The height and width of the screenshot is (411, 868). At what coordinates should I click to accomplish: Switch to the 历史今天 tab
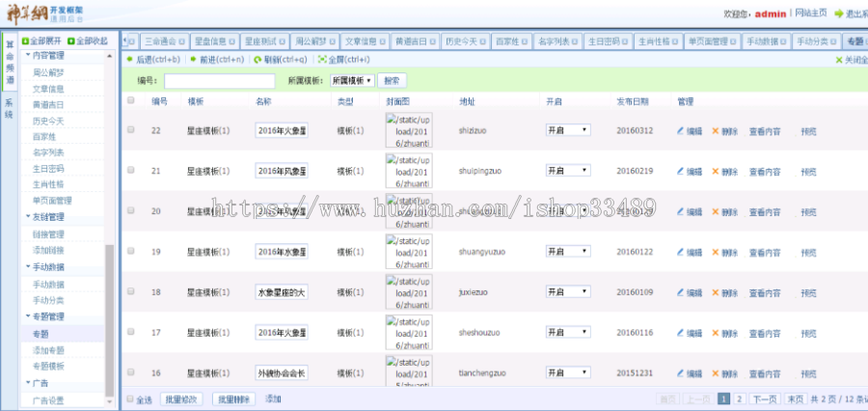pyautogui.click(x=462, y=41)
